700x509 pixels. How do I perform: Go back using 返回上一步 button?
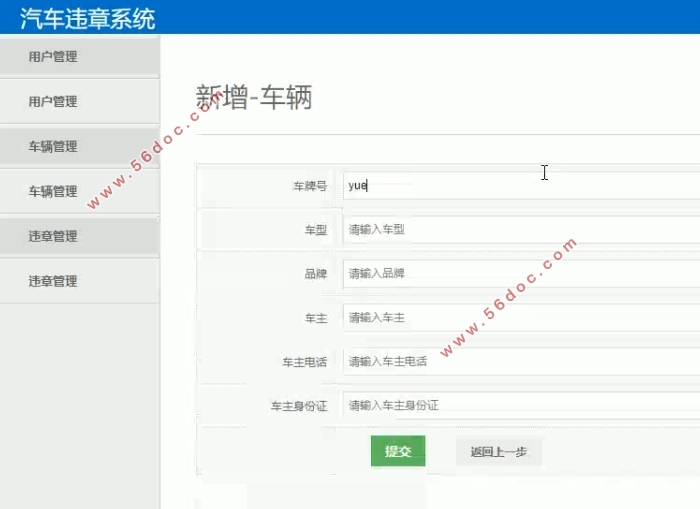click(x=499, y=452)
